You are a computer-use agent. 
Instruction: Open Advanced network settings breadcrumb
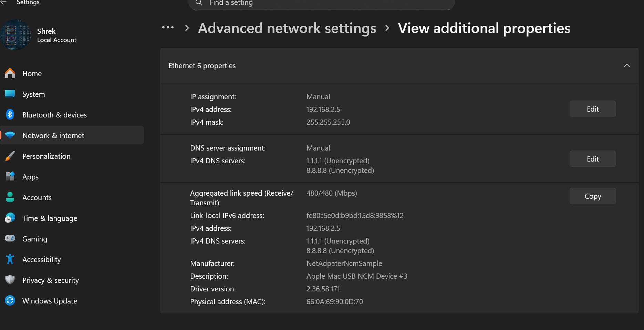pos(287,28)
